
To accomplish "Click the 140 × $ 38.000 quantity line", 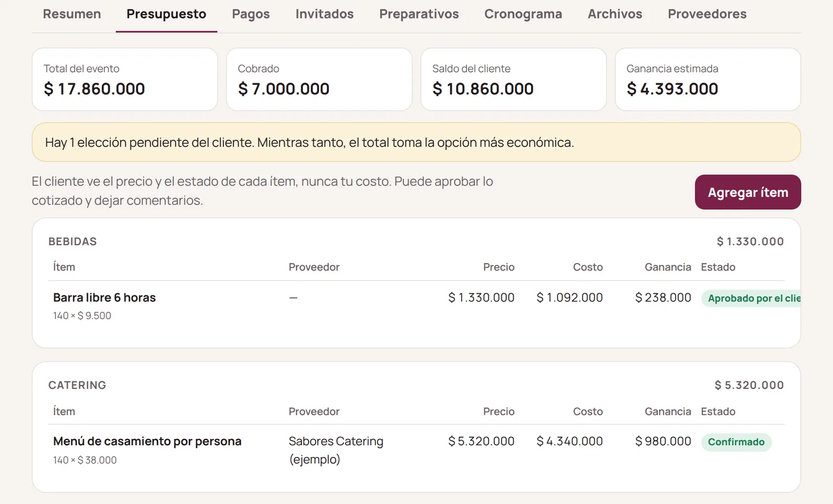I will [x=85, y=460].
